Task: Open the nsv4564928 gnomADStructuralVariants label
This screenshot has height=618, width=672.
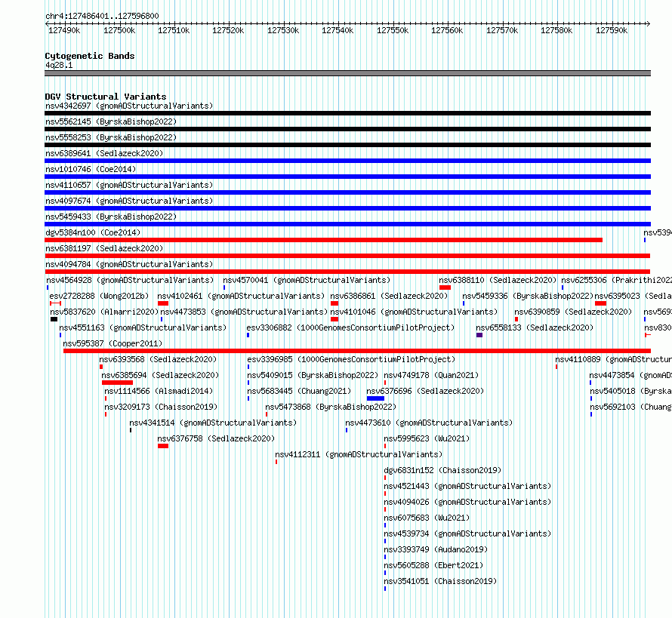Action: click(x=130, y=280)
